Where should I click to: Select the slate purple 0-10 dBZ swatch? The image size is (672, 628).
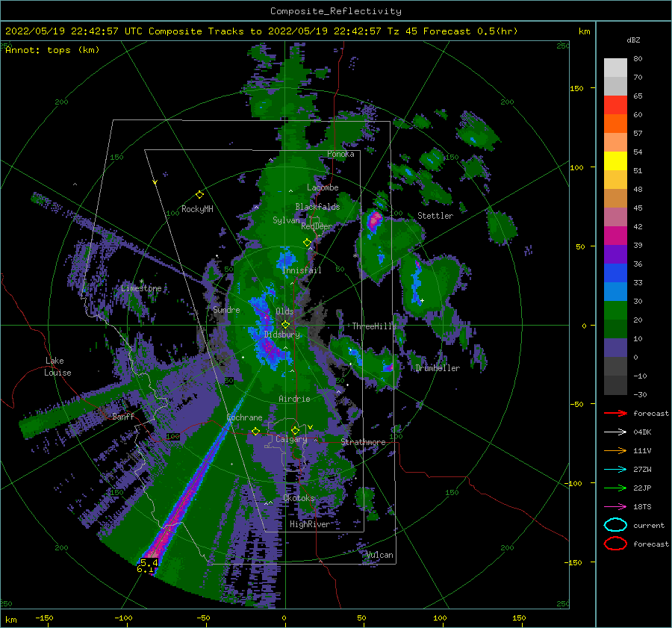tap(615, 347)
